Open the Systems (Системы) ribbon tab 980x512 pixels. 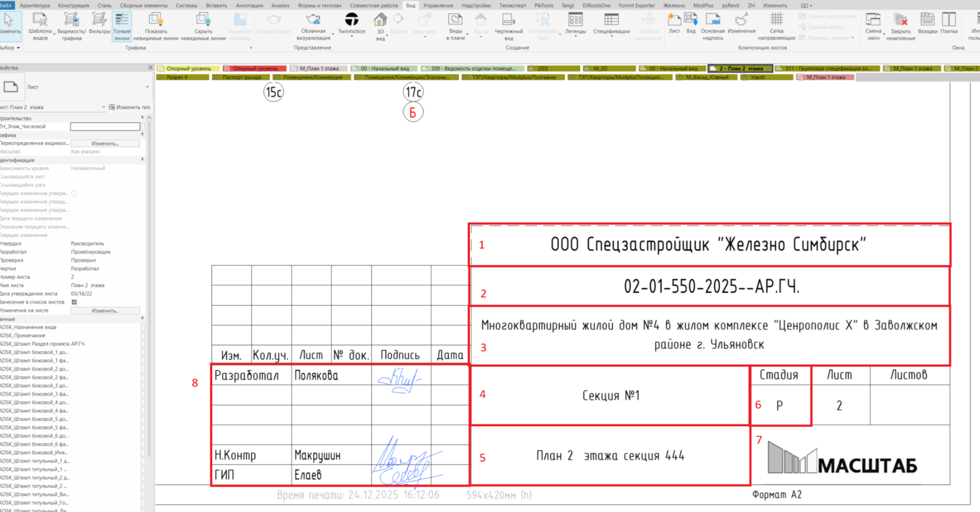click(187, 5)
